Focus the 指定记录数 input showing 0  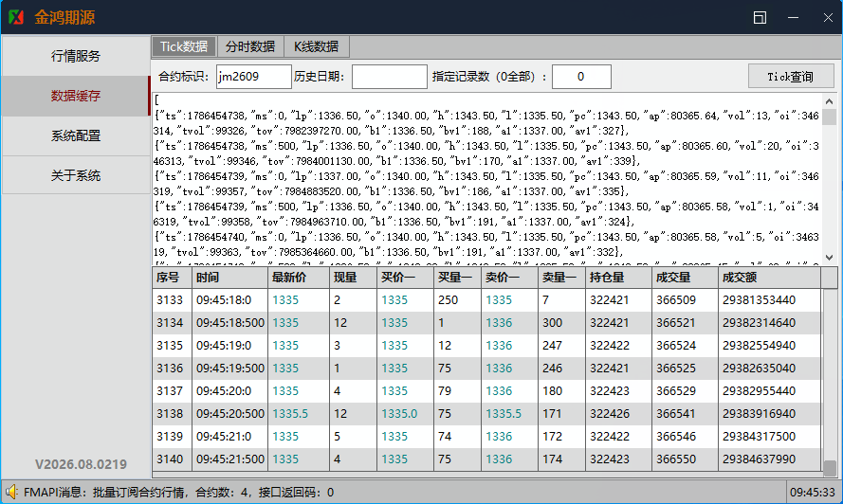pyautogui.click(x=581, y=77)
